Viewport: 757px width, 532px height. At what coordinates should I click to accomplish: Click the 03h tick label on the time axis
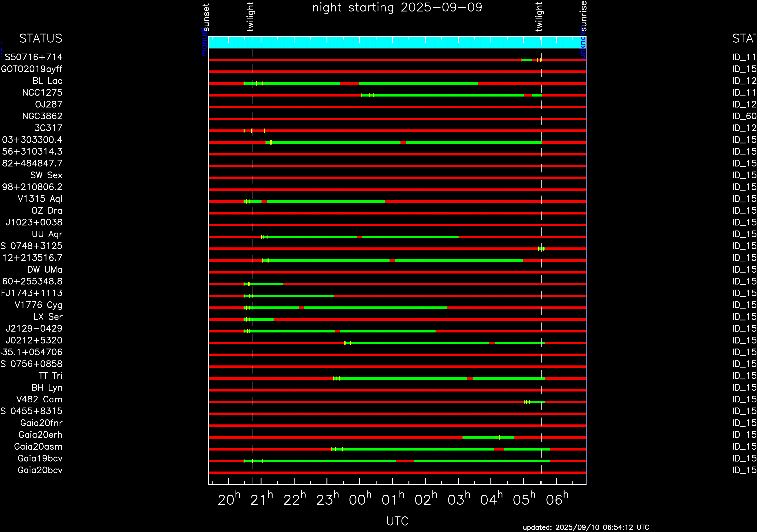coord(458,500)
